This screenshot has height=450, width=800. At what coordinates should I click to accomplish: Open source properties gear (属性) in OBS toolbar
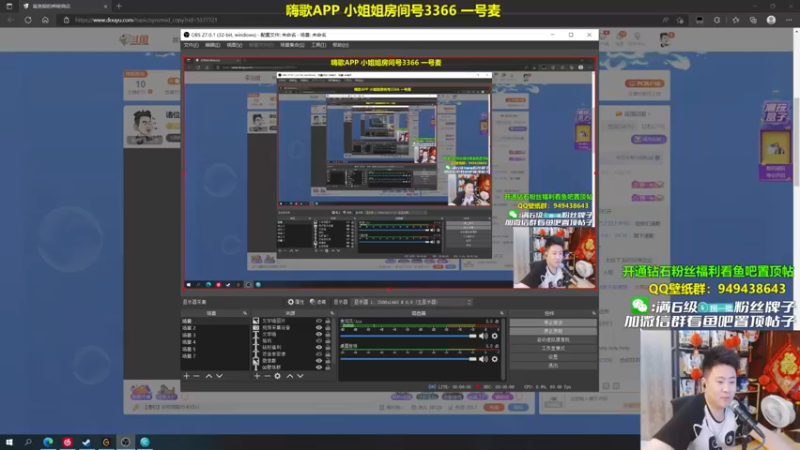(x=295, y=302)
